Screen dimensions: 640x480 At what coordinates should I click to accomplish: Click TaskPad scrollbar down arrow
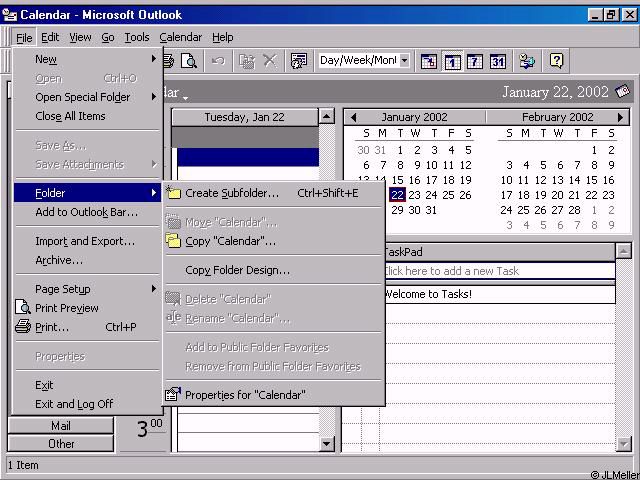623,443
